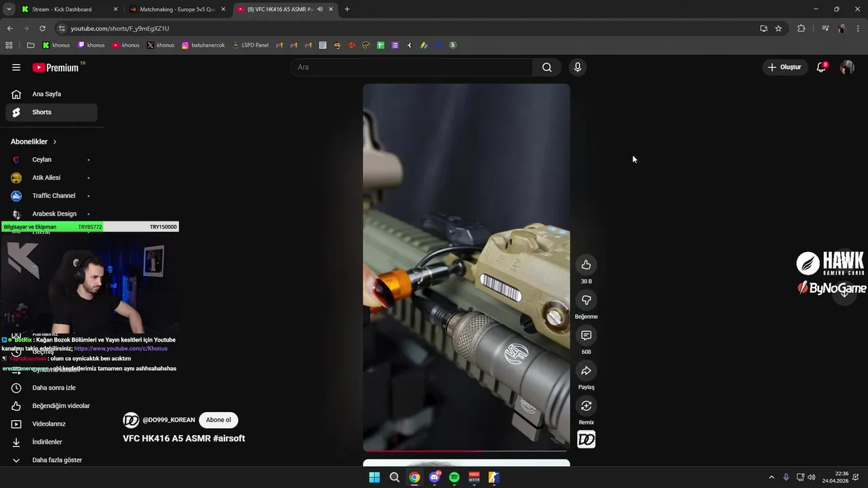
Task: Expand Daha fazla göster in sidebar
Action: (52, 460)
